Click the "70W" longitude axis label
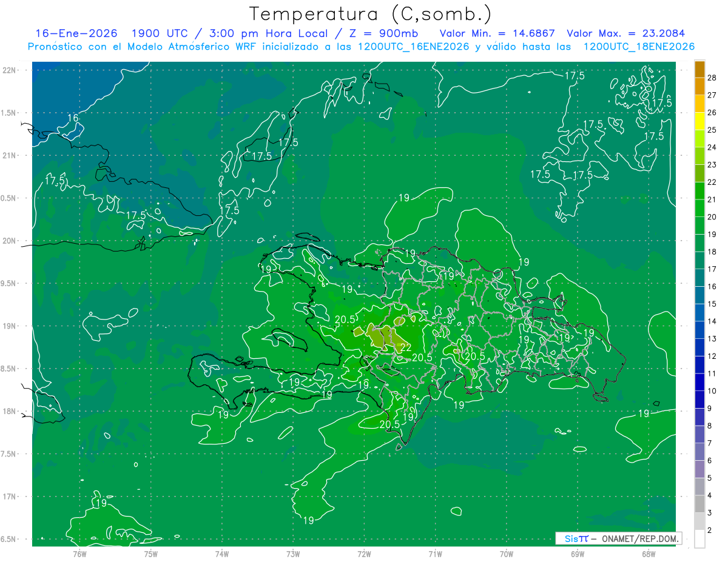 (x=507, y=554)
